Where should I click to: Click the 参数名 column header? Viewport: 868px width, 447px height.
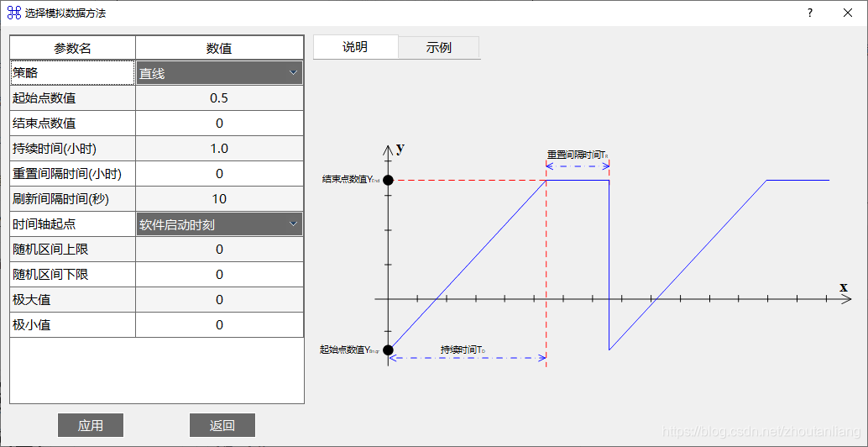point(73,48)
